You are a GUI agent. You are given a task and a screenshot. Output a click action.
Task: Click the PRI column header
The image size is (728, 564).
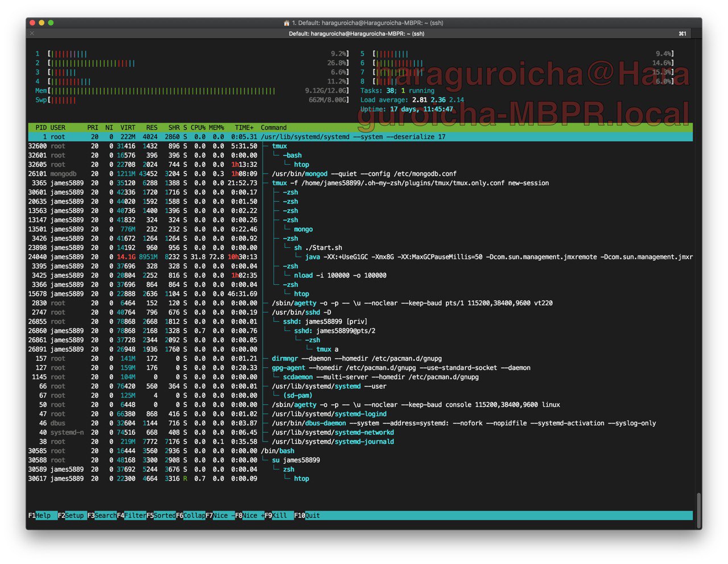click(x=93, y=127)
